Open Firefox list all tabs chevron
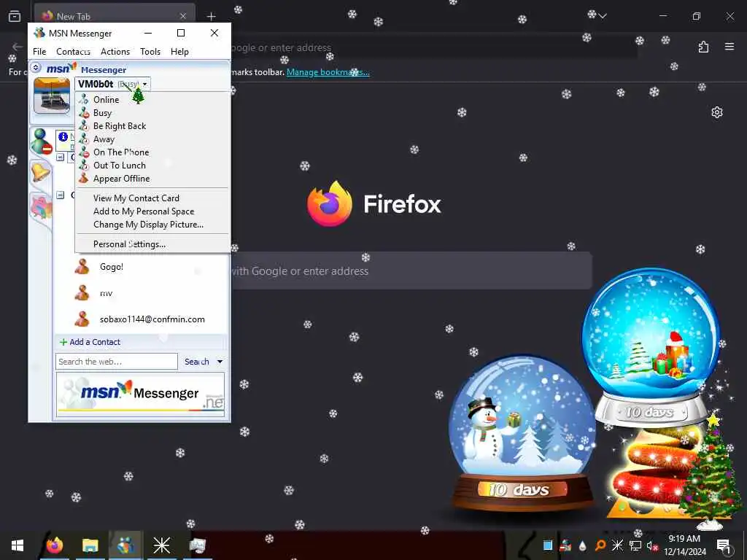 (603, 16)
